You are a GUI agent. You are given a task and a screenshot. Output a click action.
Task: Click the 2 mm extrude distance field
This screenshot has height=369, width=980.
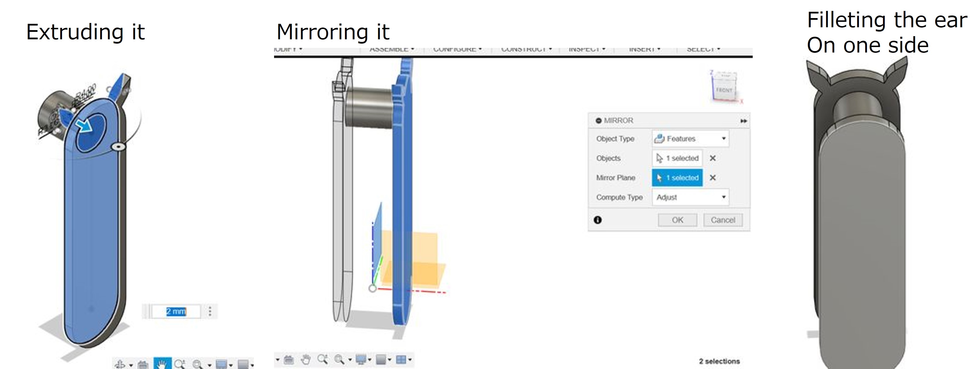pos(176,312)
